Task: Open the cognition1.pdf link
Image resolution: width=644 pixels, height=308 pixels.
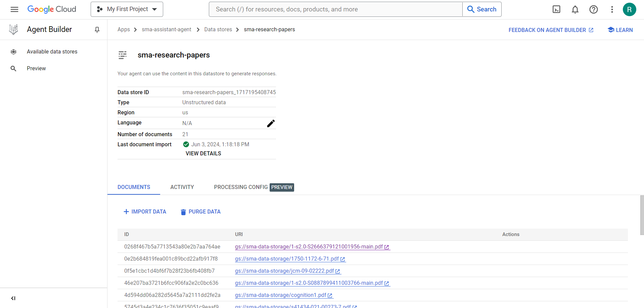Action: point(284,295)
